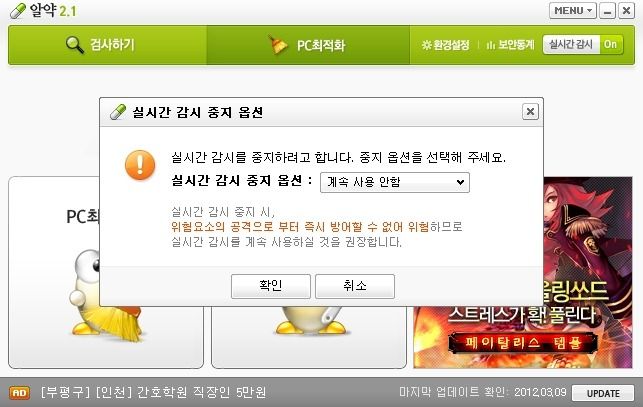Click the 알약 capsule logo icon

pyautogui.click(x=18, y=11)
